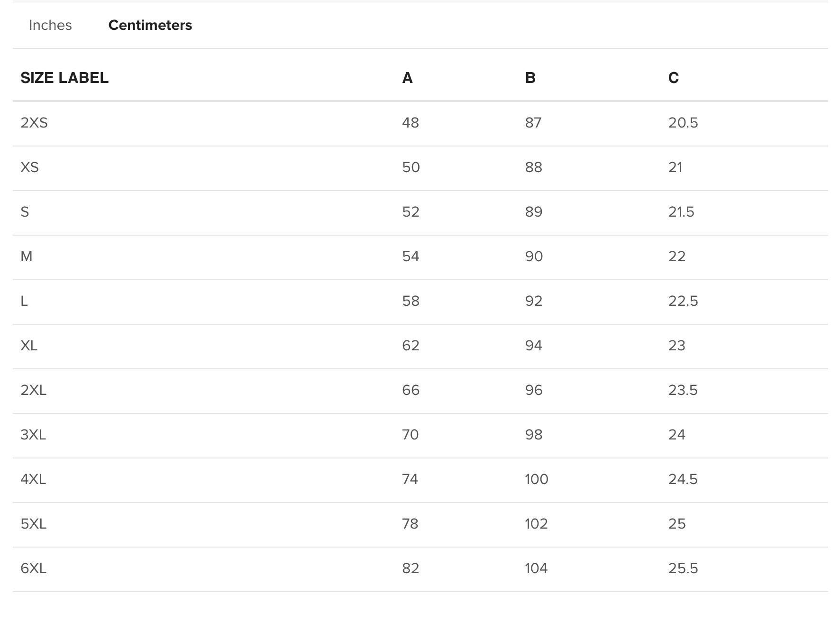Click the 5XL size label
Viewport: 840px width, 622px height.
tap(33, 524)
